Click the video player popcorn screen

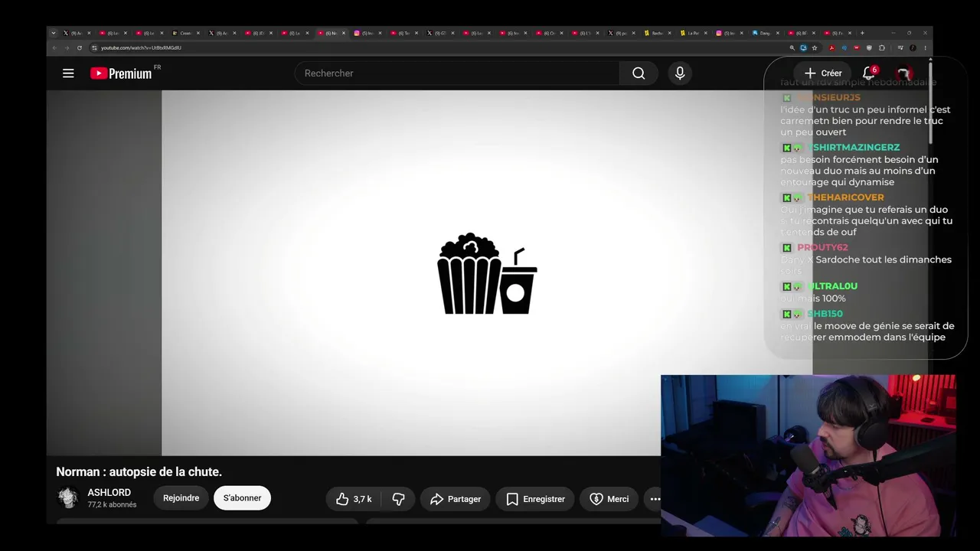487,273
